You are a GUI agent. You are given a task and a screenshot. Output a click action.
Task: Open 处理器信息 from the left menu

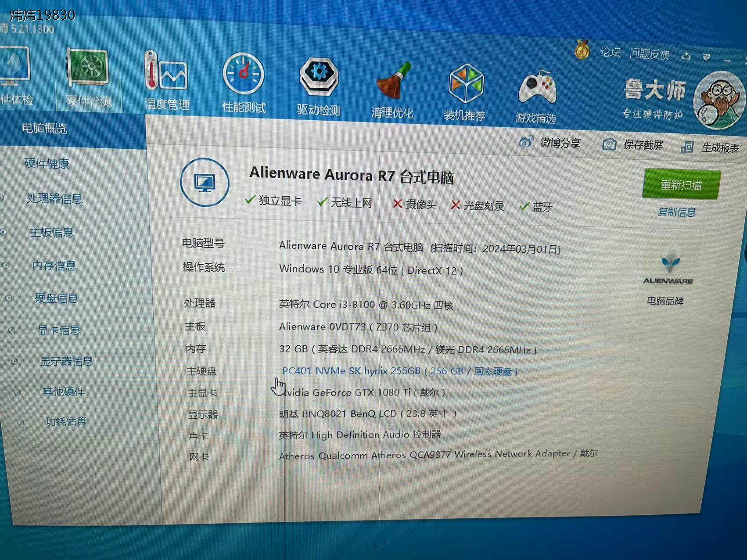(54, 199)
